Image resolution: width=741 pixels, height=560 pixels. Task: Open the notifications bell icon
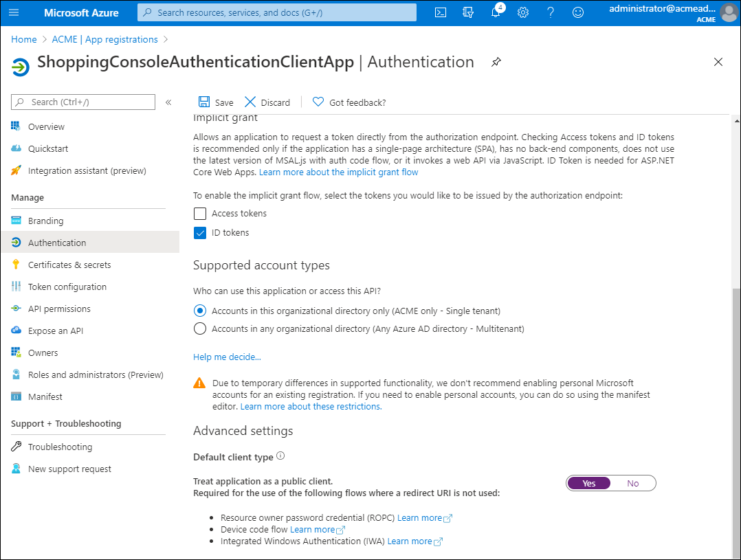pos(496,12)
